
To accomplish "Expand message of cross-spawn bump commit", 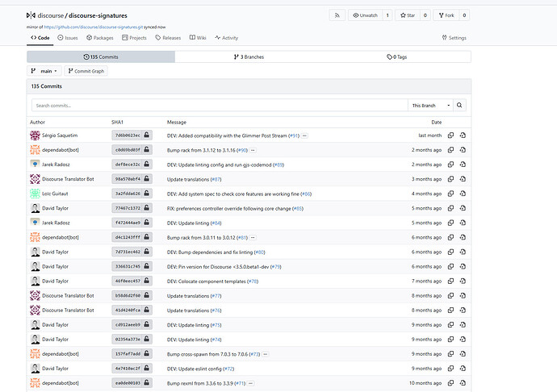I will point(265,354).
